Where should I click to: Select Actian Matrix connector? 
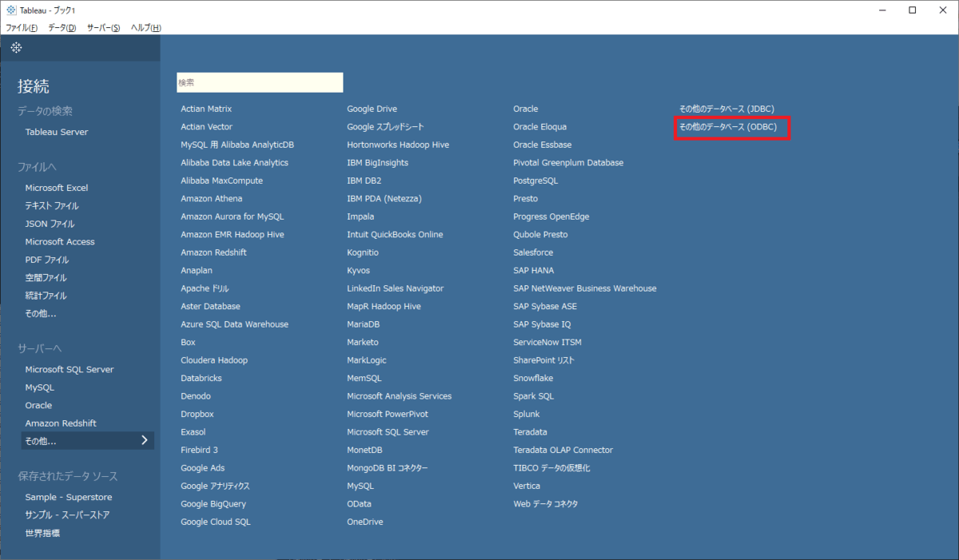tap(206, 109)
